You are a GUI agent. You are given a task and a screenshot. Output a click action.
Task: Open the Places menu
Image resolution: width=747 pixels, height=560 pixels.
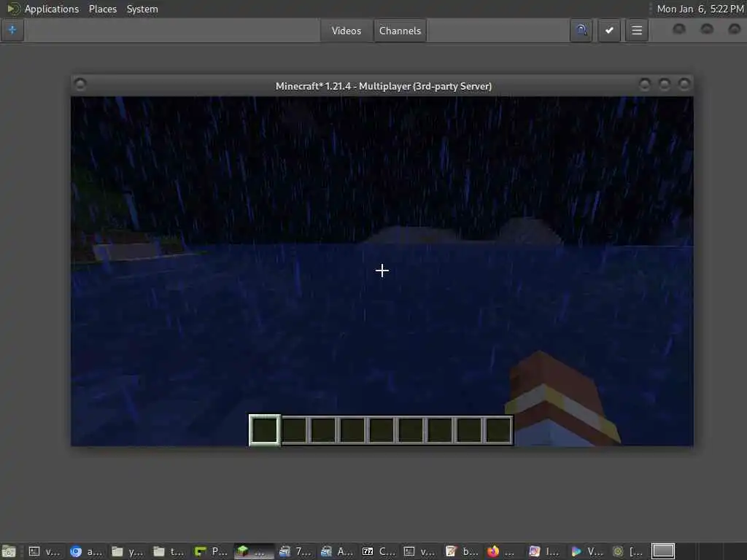(x=102, y=9)
